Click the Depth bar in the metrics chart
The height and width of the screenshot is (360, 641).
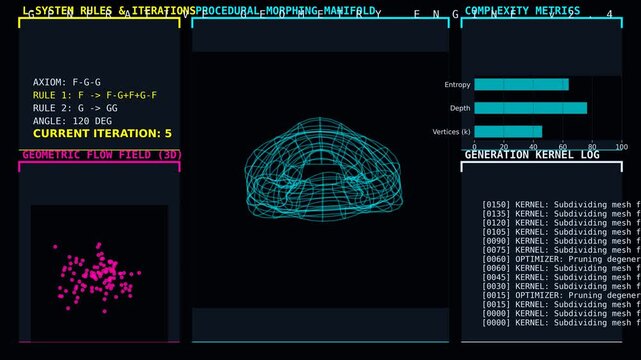tap(531, 108)
